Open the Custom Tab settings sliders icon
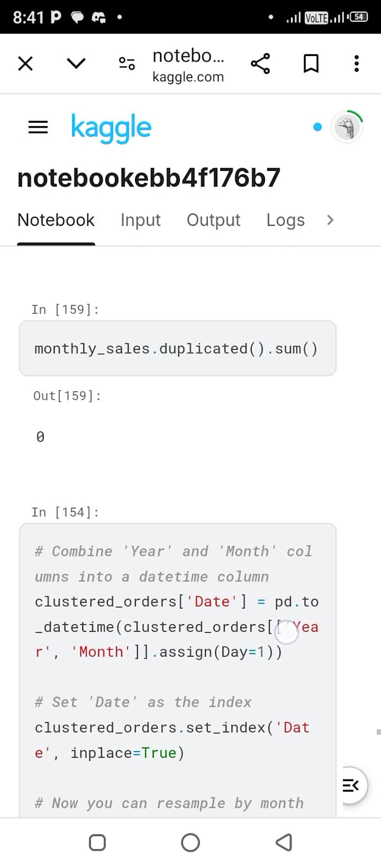 (126, 63)
